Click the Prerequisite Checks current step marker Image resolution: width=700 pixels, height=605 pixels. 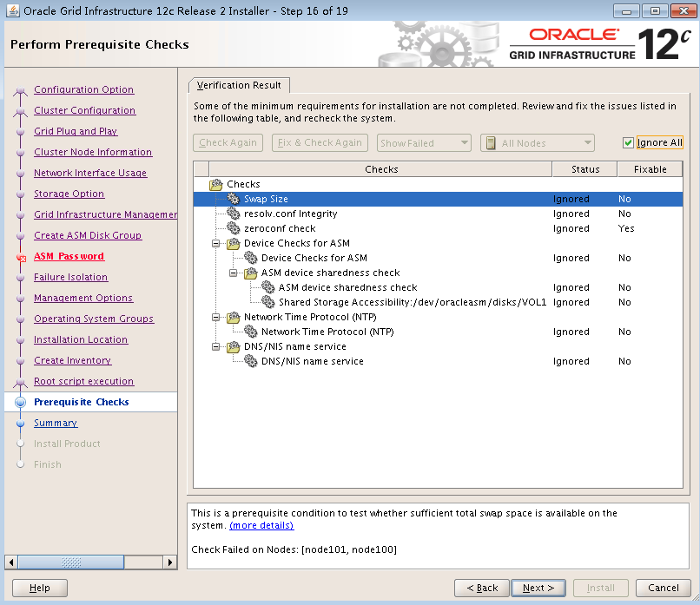(x=20, y=402)
